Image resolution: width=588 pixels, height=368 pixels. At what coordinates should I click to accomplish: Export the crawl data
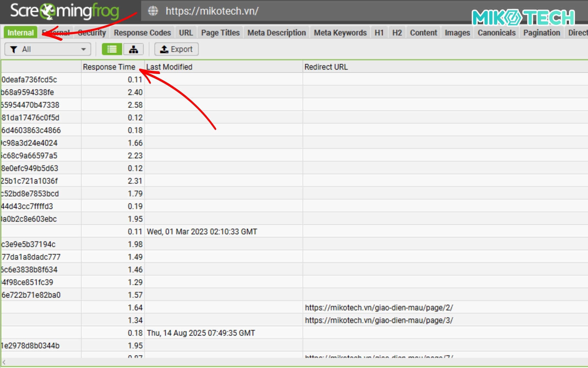(x=176, y=49)
